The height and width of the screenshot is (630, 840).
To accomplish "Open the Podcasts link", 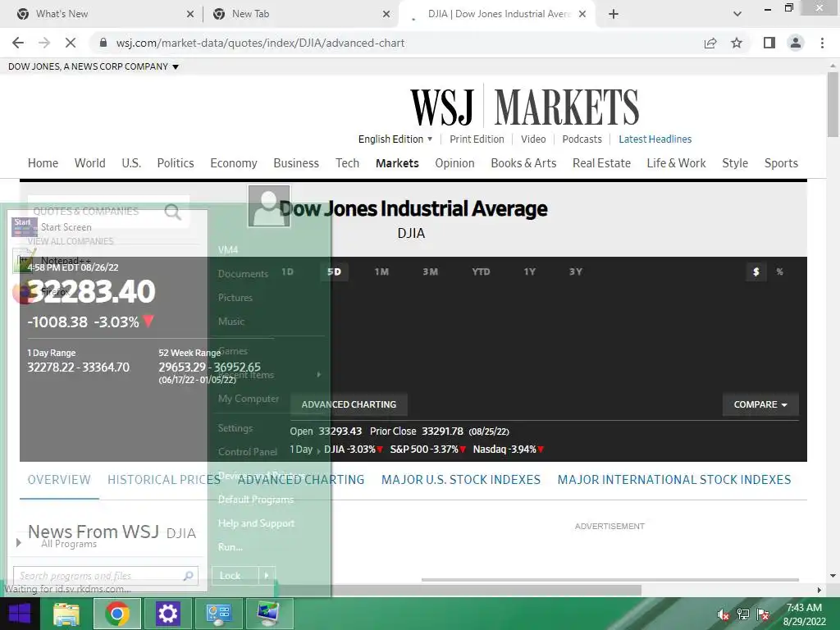I will point(582,139).
